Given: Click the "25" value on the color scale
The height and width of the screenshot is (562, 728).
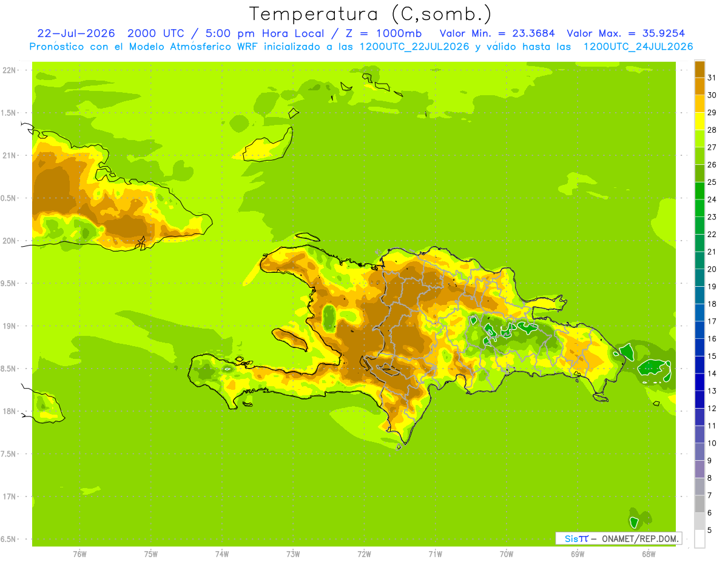Looking at the screenshot, I should click(x=712, y=182).
